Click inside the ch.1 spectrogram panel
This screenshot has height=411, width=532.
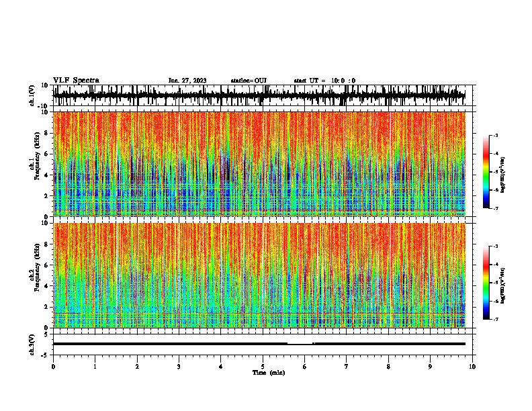pos(259,164)
